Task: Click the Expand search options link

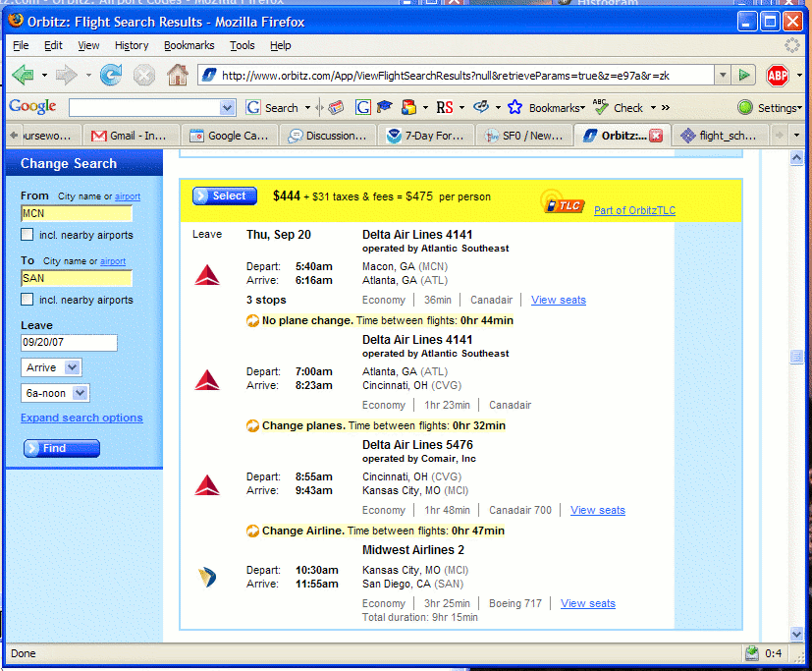Action: point(81,418)
